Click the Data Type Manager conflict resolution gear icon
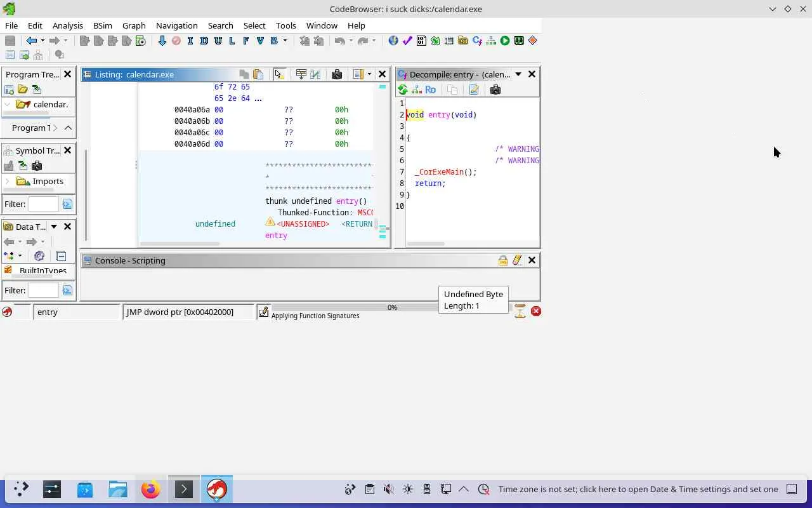Screen dimensions: 812x508 [x=39, y=256]
